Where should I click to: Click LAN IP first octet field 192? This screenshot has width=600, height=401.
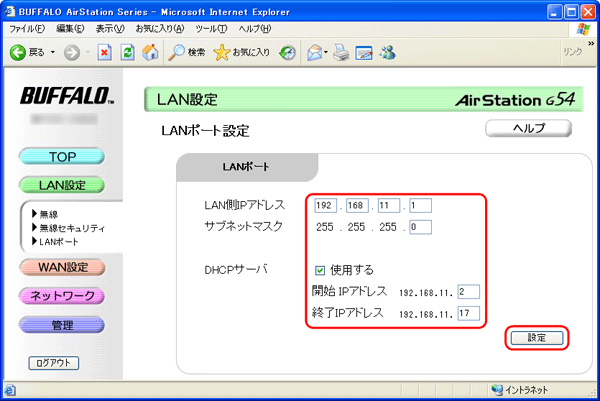[325, 205]
